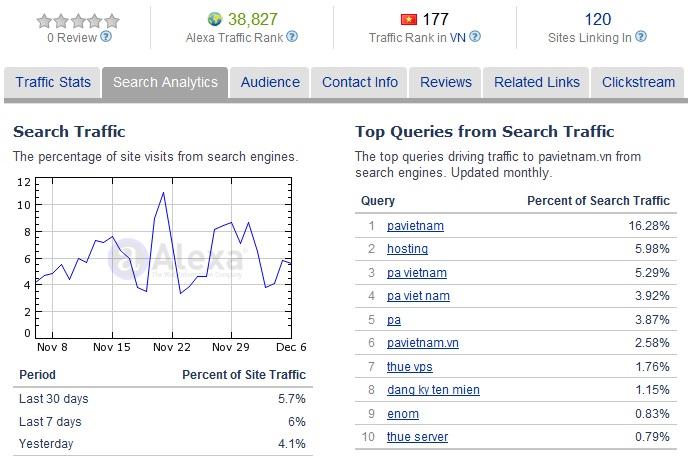
Task: Click the help icon beside Sites Linking In
Action: [641, 37]
